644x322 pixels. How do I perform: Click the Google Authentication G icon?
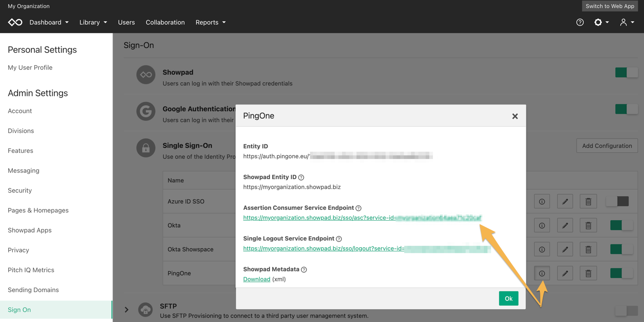click(x=146, y=111)
